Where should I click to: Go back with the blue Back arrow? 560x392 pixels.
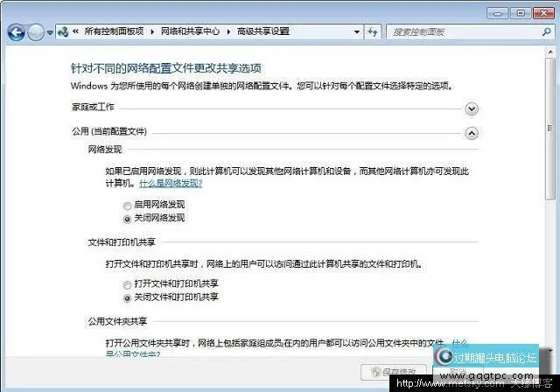pos(16,32)
